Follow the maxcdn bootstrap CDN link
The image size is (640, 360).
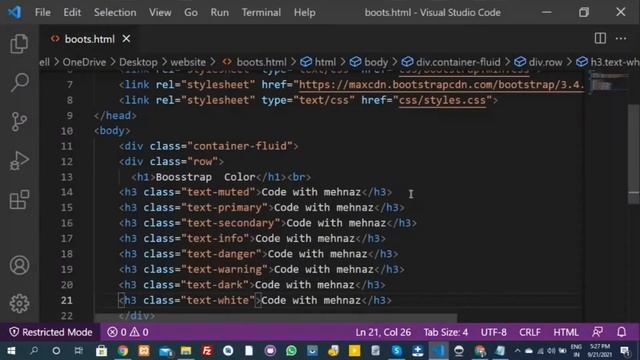(442, 85)
